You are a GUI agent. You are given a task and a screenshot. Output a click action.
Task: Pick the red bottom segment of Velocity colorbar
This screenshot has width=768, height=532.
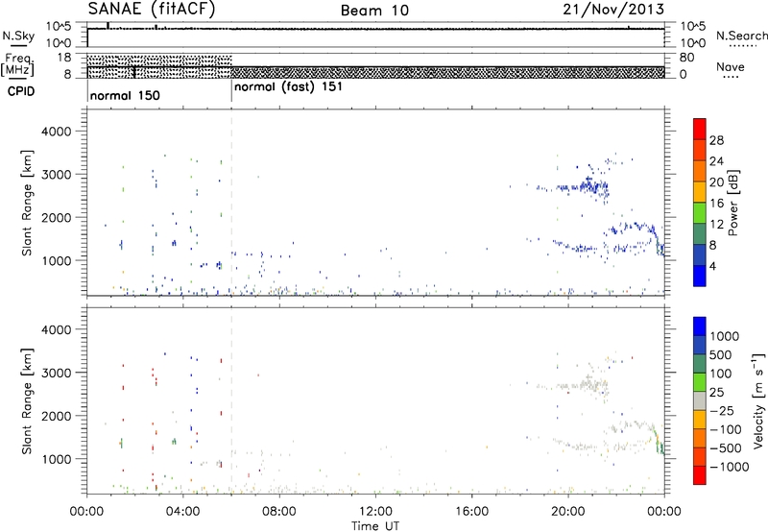pyautogui.click(x=700, y=475)
